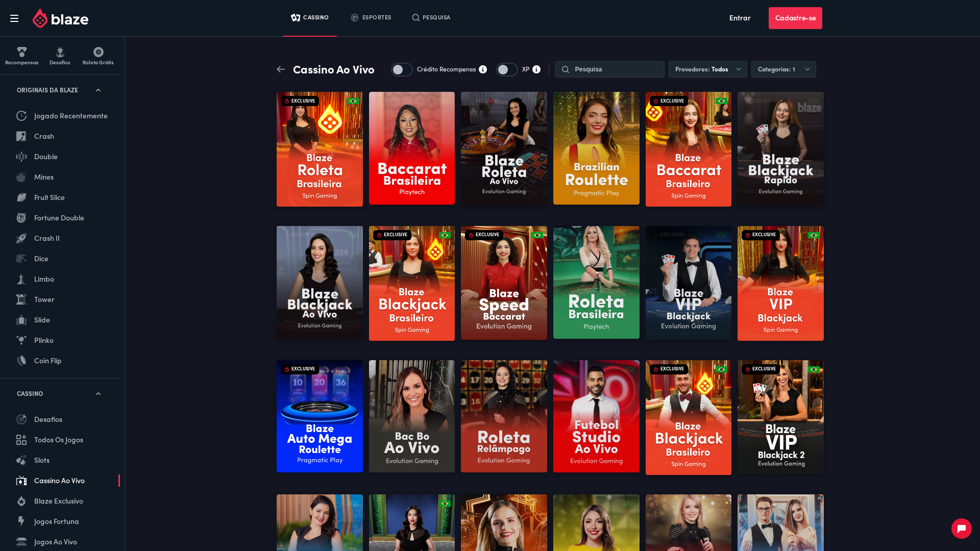The image size is (980, 551).
Task: Click the Slots cherry icon
Action: click(21, 460)
